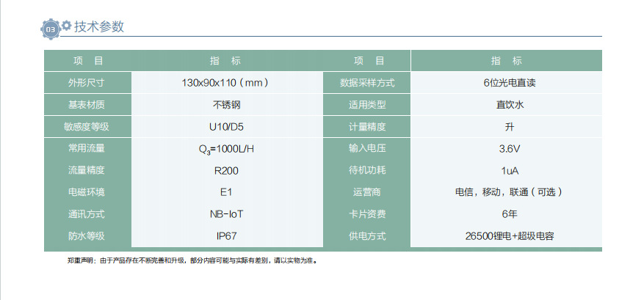This screenshot has width=644, height=300.
Task: Select the value 130x90x110 (mm)
Action: click(226, 83)
